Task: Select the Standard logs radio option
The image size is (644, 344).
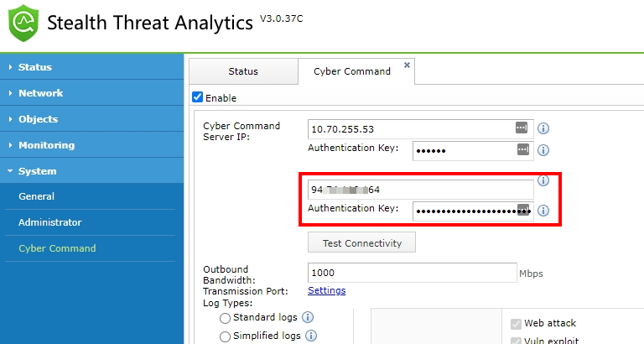Action: (x=225, y=318)
